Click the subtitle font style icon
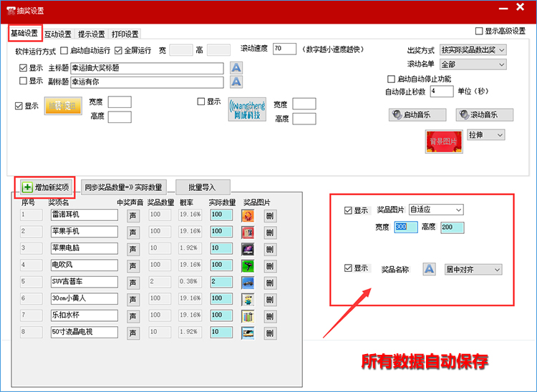537x392 pixels. [x=236, y=82]
